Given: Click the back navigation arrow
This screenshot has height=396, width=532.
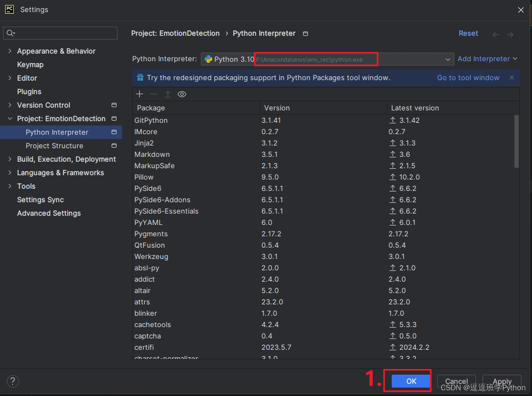Looking at the screenshot, I should point(496,34).
